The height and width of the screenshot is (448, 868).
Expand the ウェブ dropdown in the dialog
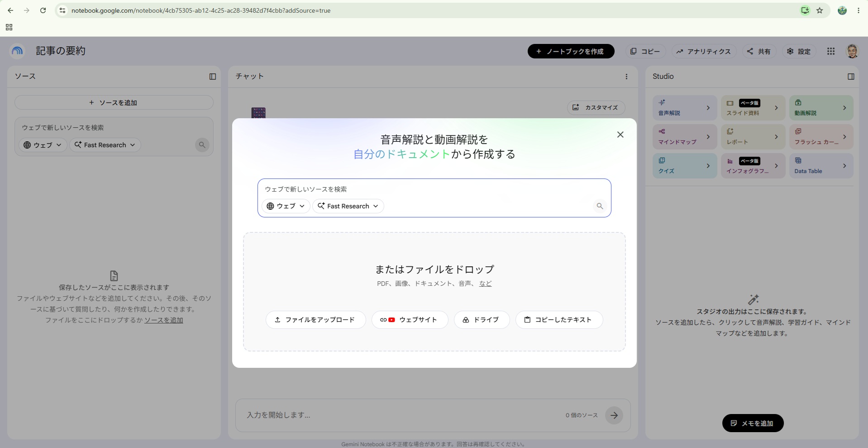pyautogui.click(x=286, y=206)
